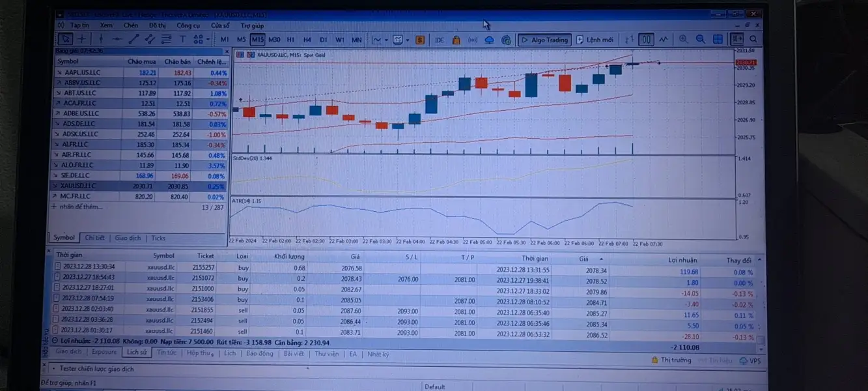Switch to the Tin tức tab
The width and height of the screenshot is (868, 391).
(x=167, y=353)
